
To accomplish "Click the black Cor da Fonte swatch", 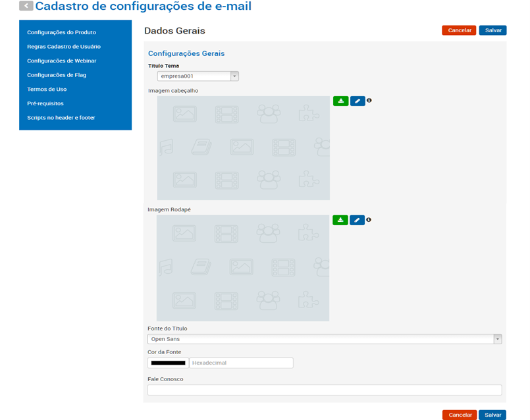I will pos(168,363).
